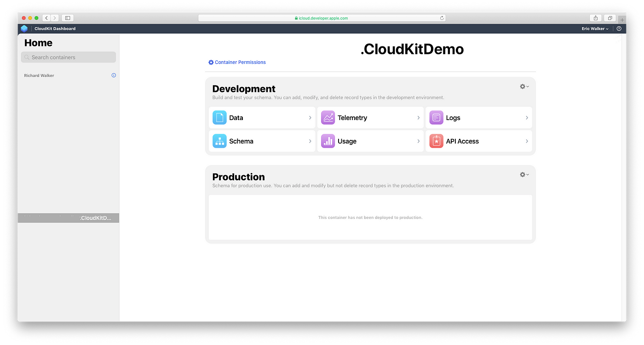Select the Telemetry label
The height and width of the screenshot is (345, 644).
point(352,118)
